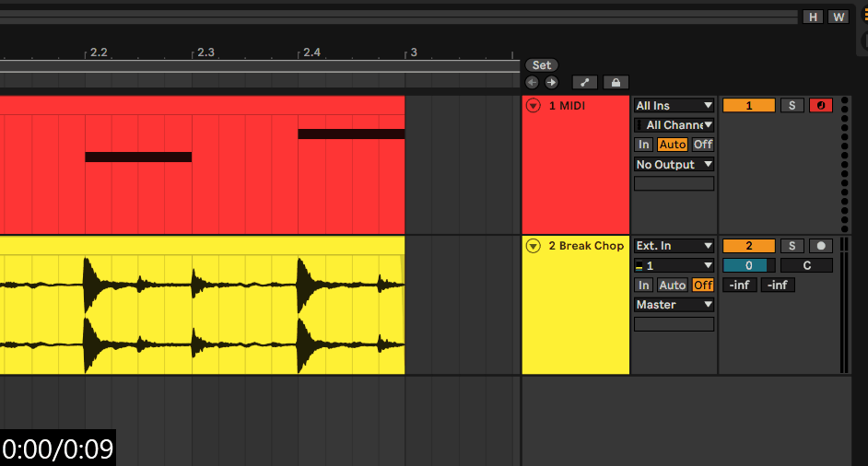Click the H optimize height button

pos(813,17)
